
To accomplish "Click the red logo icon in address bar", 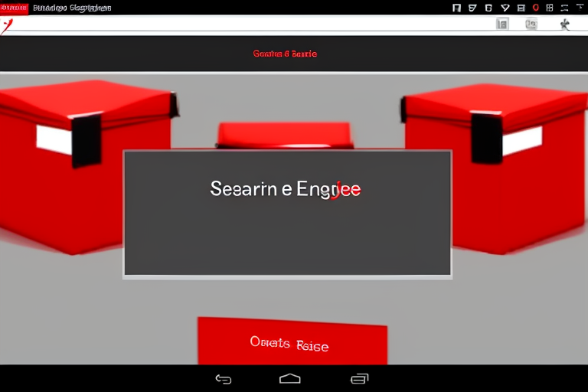I will pyautogui.click(x=8, y=24).
